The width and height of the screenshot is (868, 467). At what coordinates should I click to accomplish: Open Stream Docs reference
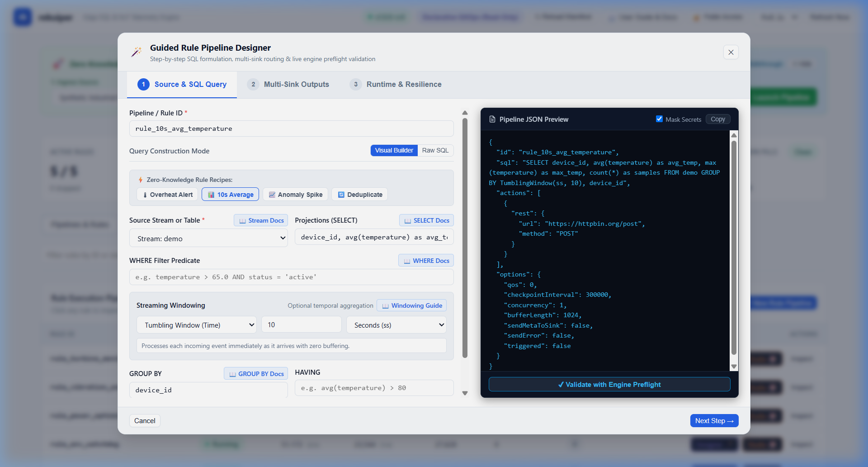click(x=261, y=220)
